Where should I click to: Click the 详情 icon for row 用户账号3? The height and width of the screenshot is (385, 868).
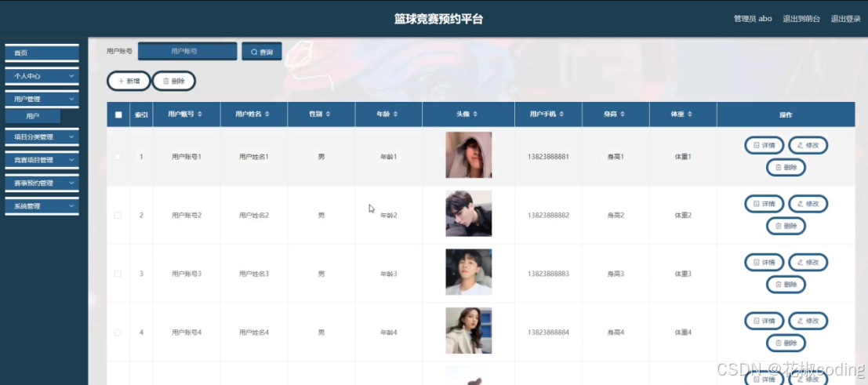click(756, 262)
